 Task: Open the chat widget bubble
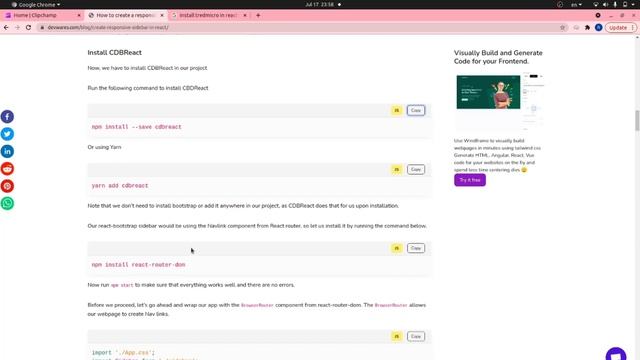tap(616, 354)
